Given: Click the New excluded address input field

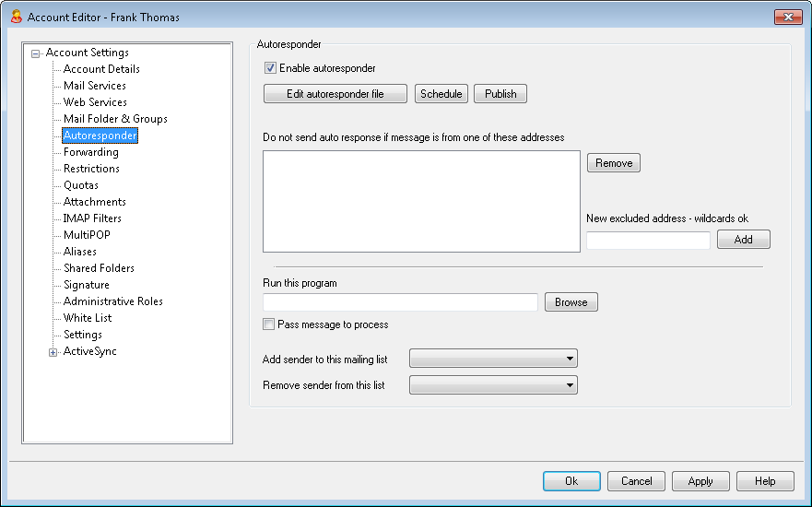Looking at the screenshot, I should coord(648,240).
